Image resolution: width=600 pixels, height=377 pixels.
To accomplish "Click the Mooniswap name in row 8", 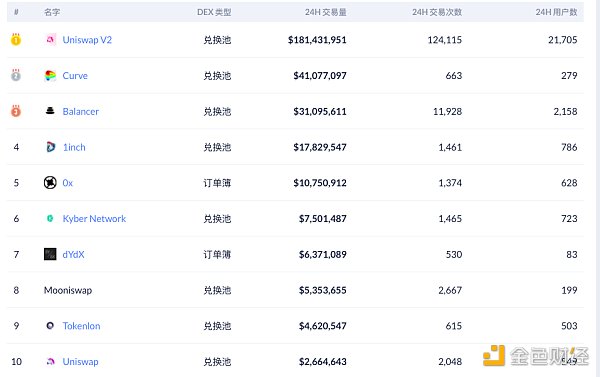I will (x=68, y=290).
